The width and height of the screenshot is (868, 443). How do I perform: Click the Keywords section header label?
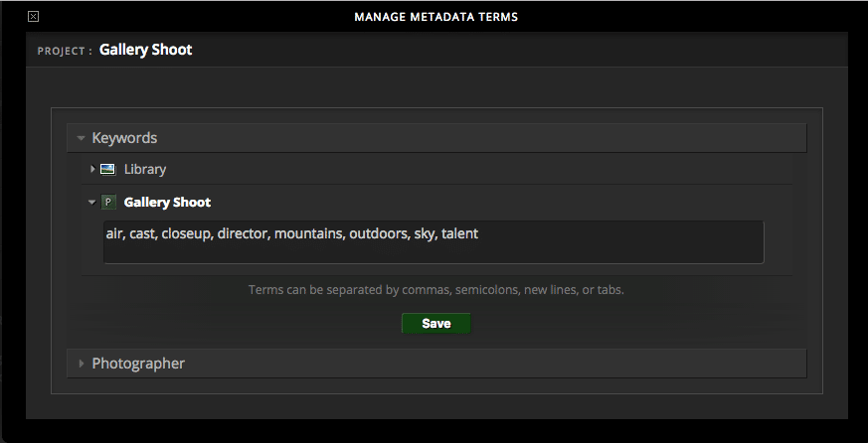pyautogui.click(x=124, y=138)
